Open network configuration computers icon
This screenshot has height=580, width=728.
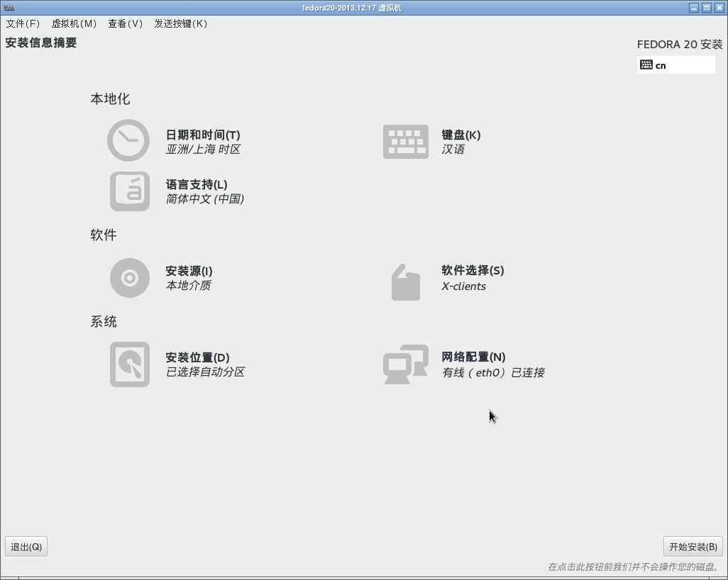tap(406, 364)
